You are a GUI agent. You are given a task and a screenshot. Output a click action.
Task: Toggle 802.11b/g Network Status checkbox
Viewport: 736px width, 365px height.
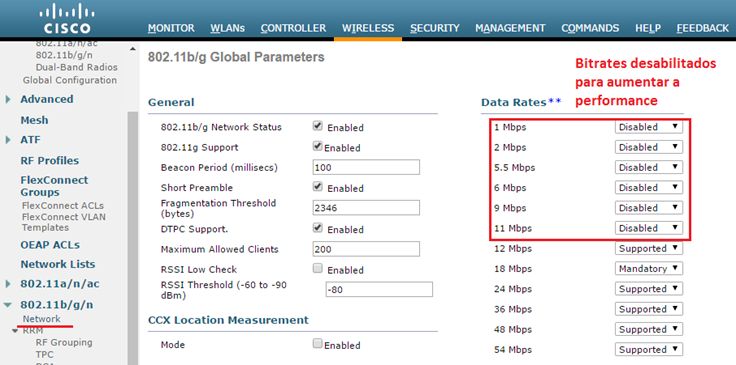click(318, 126)
